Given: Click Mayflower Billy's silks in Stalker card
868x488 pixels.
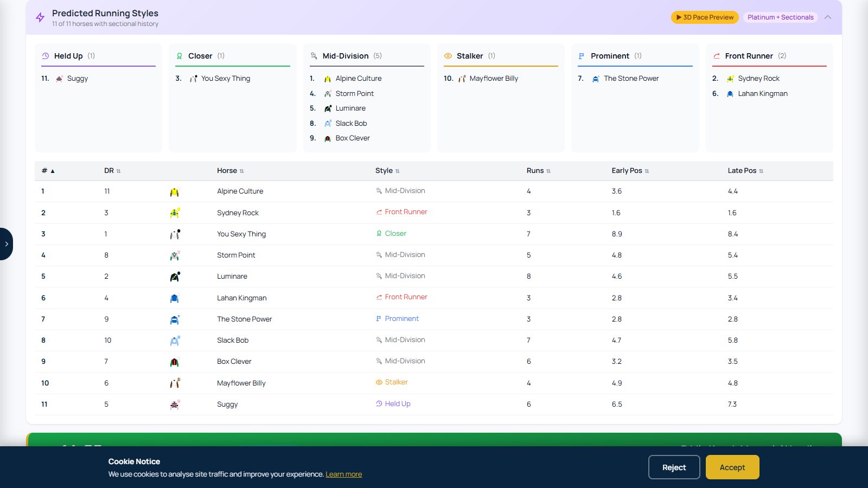Looking at the screenshot, I should tap(462, 79).
